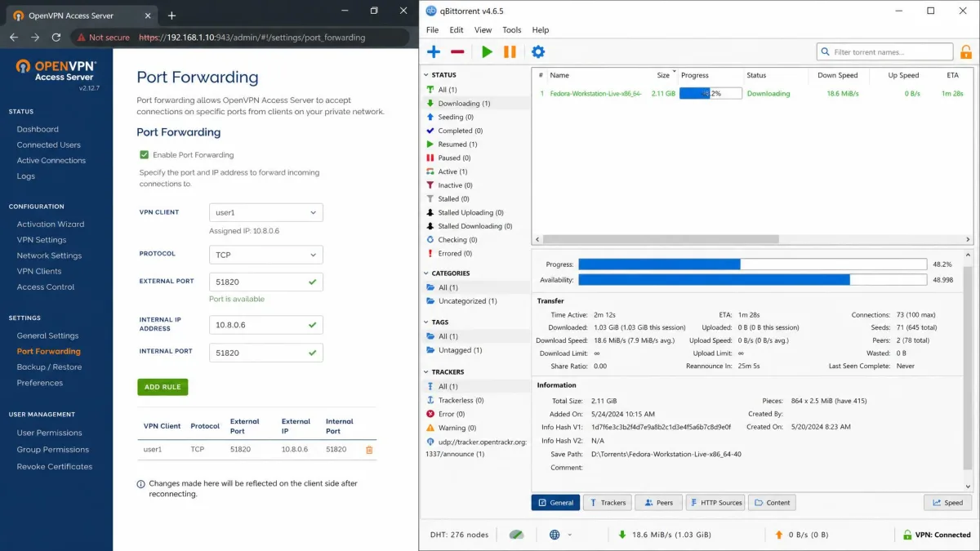The width and height of the screenshot is (980, 551).
Task: Click the red Remove torrent icon
Action: tap(457, 52)
